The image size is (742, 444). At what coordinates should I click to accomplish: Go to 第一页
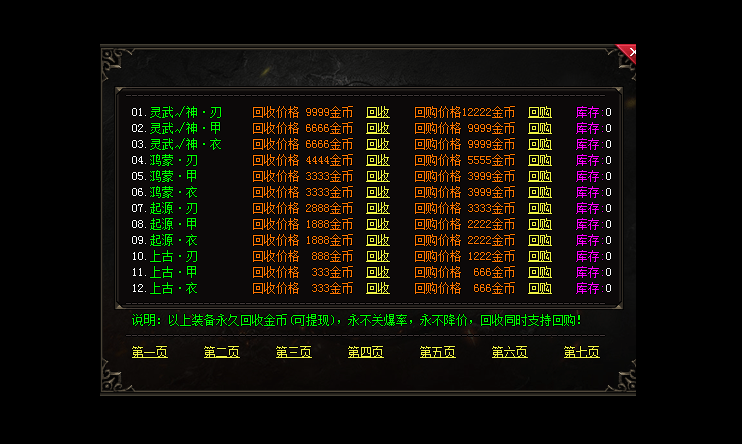pyautogui.click(x=150, y=352)
